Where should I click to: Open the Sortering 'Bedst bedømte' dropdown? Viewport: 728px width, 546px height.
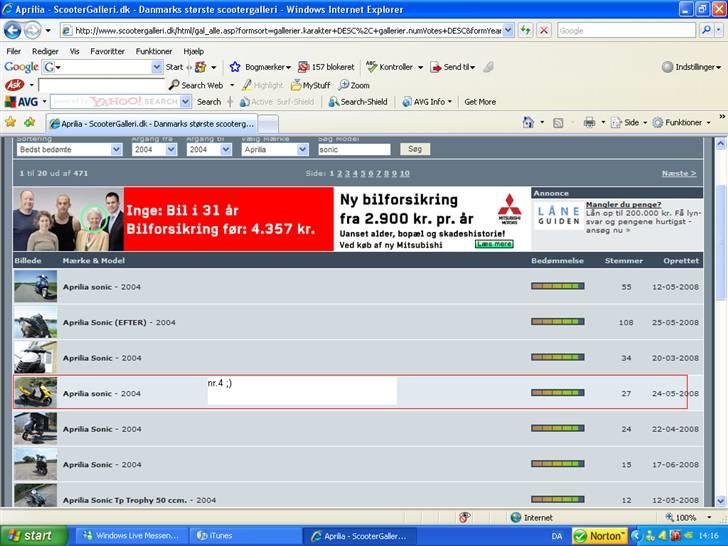pyautogui.click(x=69, y=149)
